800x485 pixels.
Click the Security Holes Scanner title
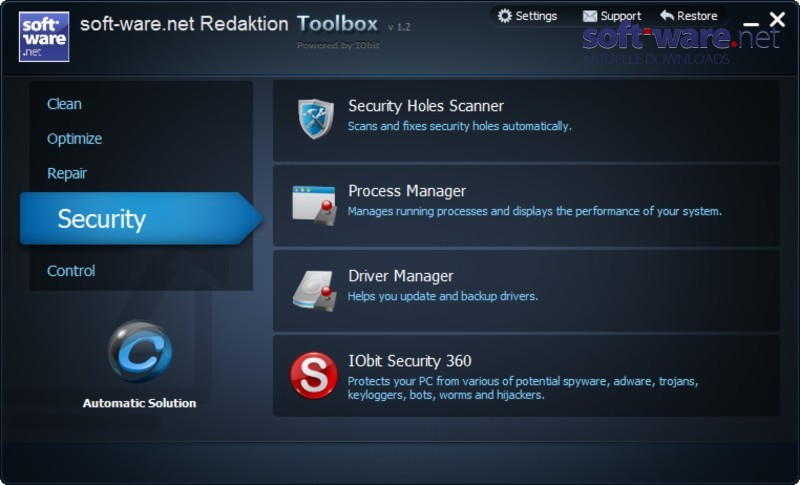[426, 106]
